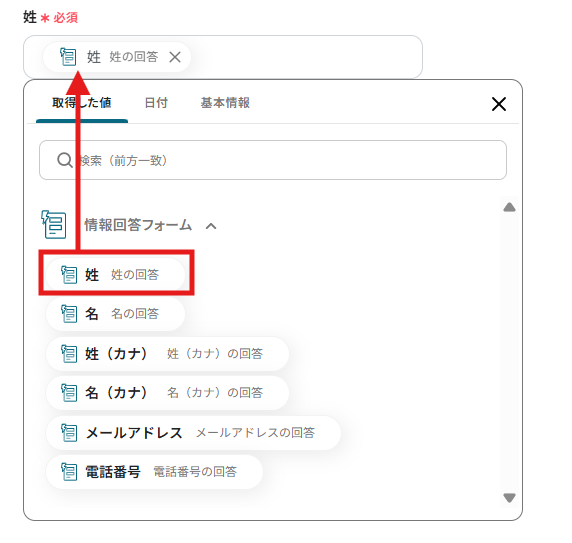Click the form icon beside メールアドレス
572x543 pixels.
pos(69,433)
